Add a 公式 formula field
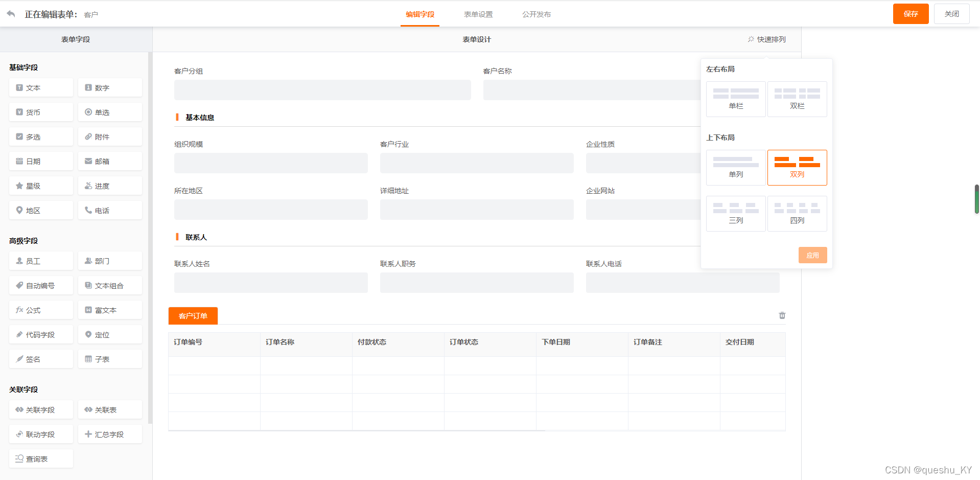 (41, 310)
